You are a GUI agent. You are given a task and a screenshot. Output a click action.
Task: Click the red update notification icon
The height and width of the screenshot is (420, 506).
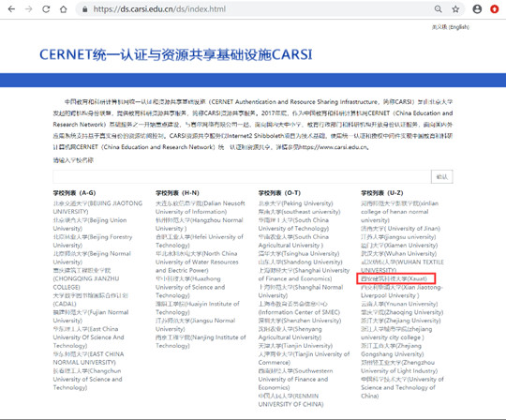[x=494, y=9]
